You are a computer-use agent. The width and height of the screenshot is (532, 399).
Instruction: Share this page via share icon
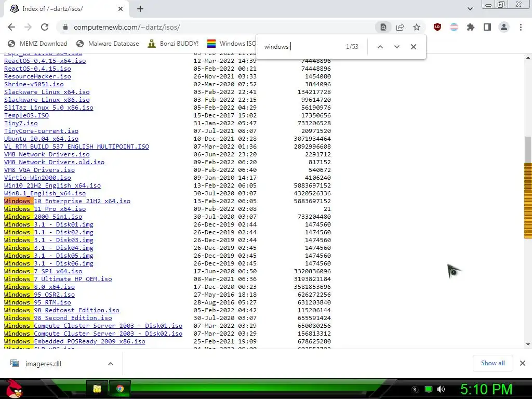[x=400, y=27]
